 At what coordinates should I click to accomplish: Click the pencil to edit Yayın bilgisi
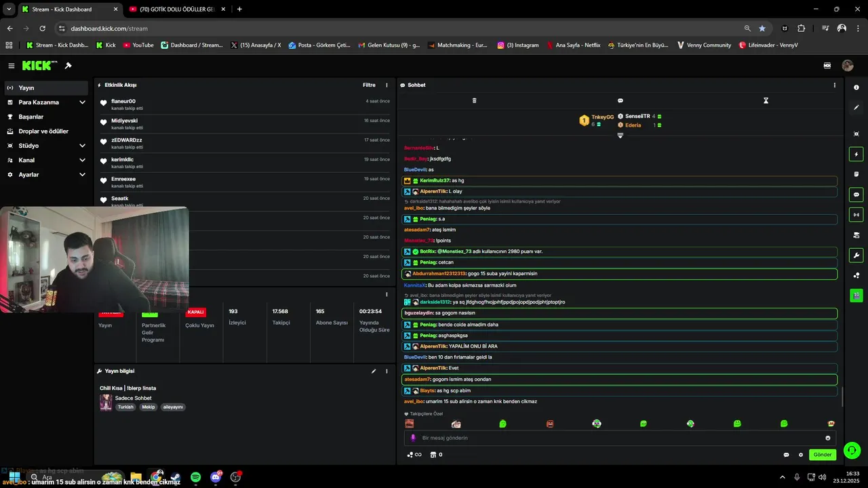pyautogui.click(x=373, y=371)
